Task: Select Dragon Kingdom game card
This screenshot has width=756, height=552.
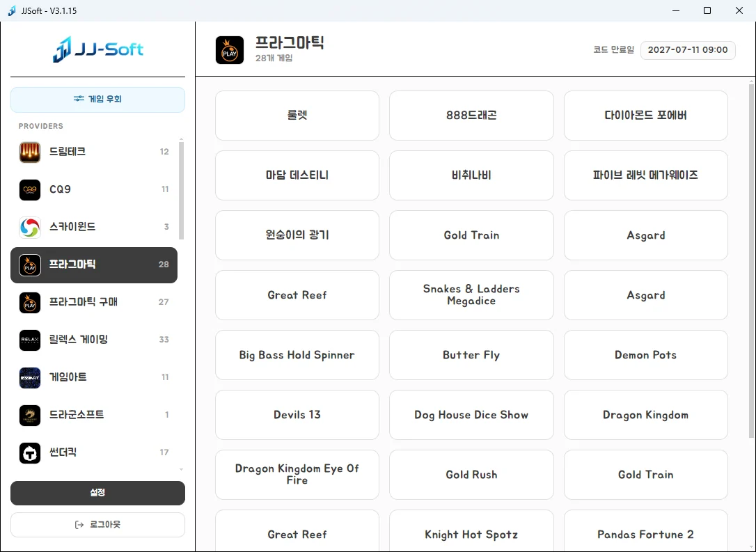Action: tap(645, 415)
